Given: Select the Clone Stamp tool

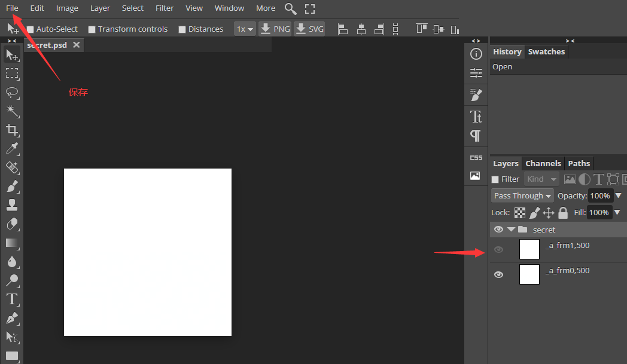Looking at the screenshot, I should (x=12, y=206).
